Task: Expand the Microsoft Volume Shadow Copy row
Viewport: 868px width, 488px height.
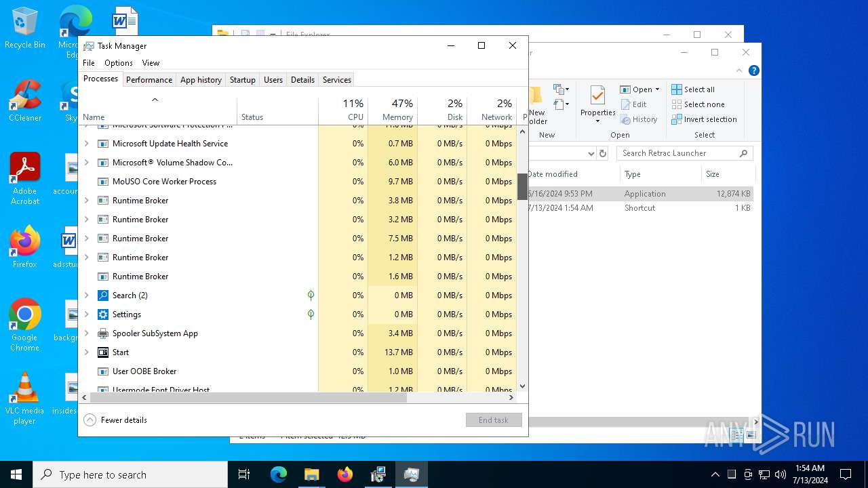Action: [x=86, y=163]
